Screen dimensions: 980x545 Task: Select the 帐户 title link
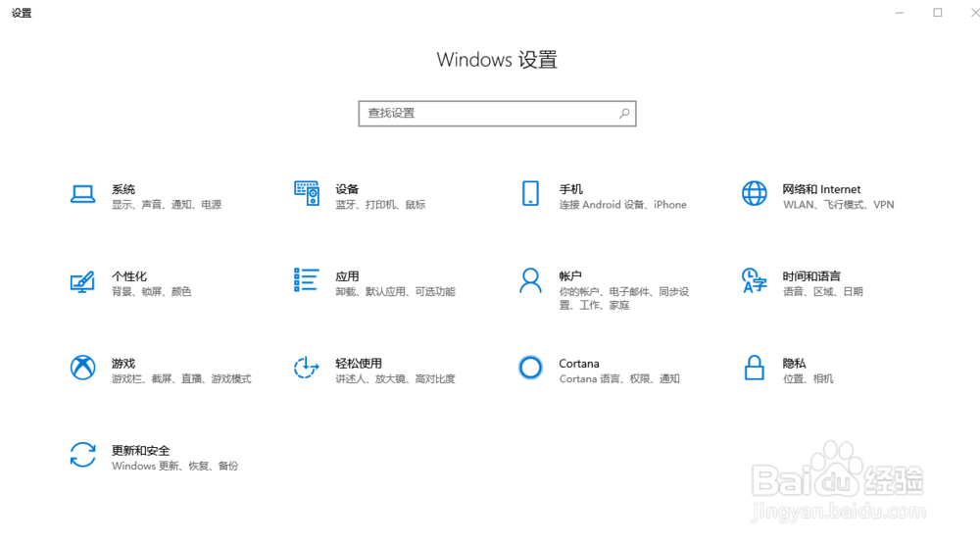570,276
